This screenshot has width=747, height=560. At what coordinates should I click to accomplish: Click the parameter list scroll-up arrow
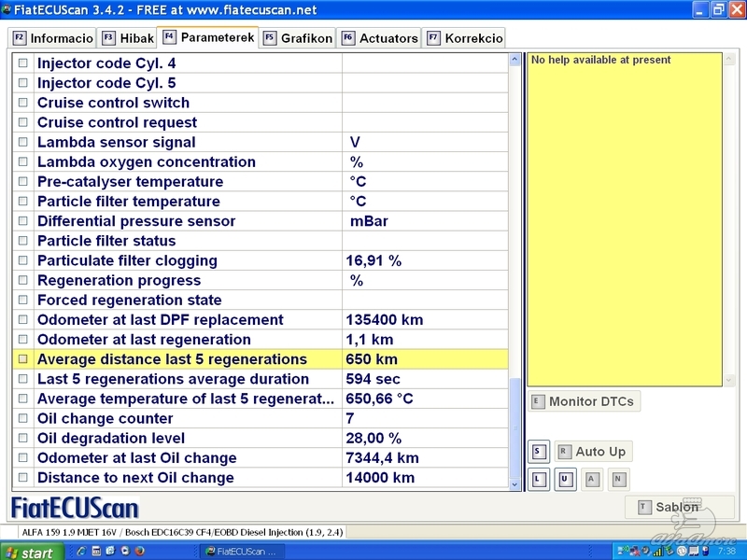(514, 60)
